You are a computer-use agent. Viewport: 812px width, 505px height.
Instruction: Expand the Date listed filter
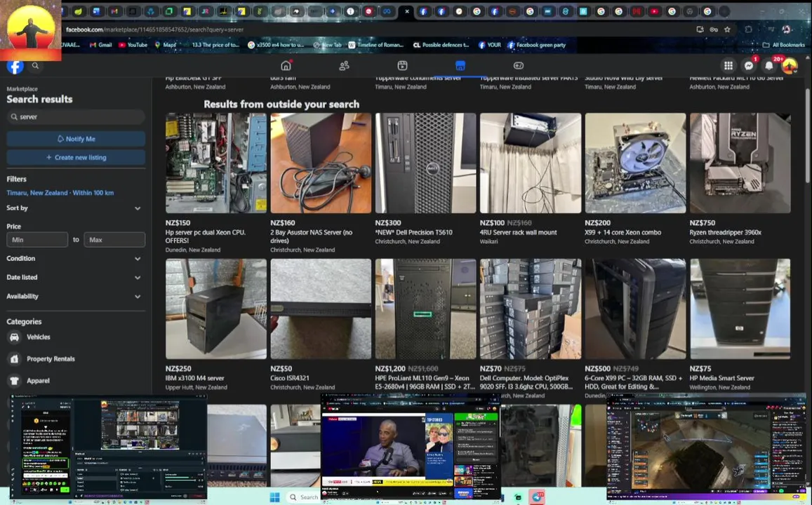pos(74,277)
